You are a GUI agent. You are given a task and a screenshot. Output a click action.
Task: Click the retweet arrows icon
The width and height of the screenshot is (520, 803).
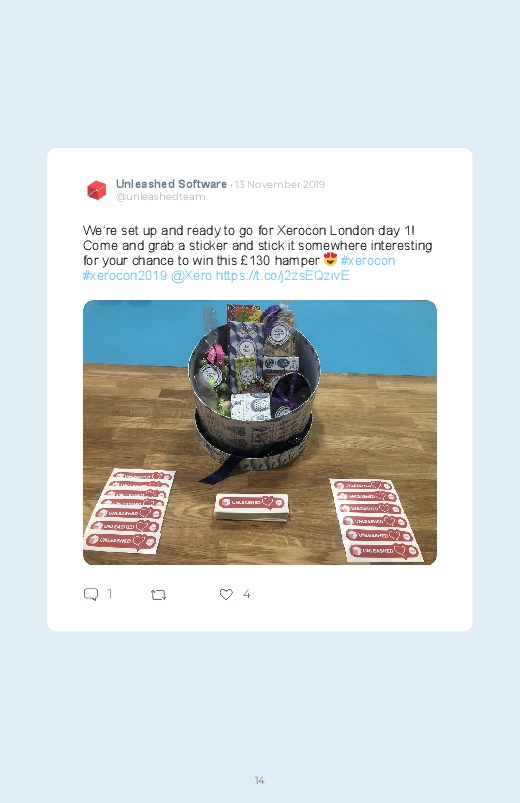click(x=158, y=595)
